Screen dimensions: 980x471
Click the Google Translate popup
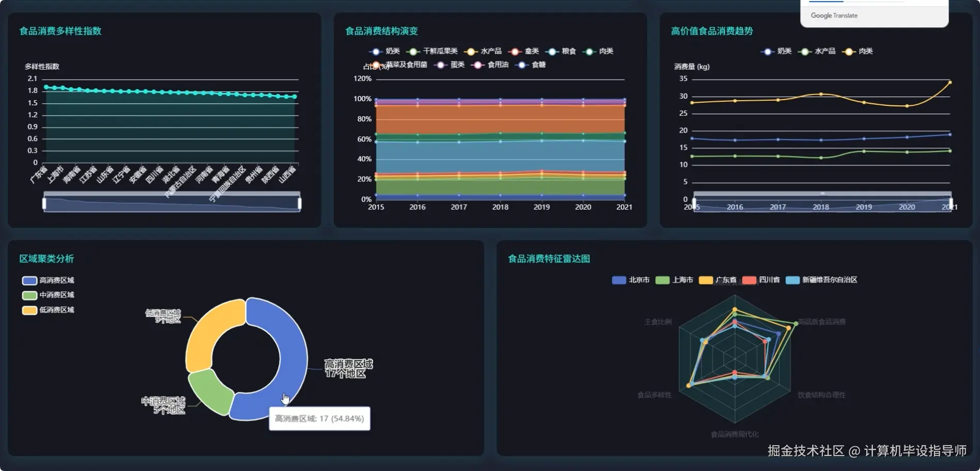875,13
